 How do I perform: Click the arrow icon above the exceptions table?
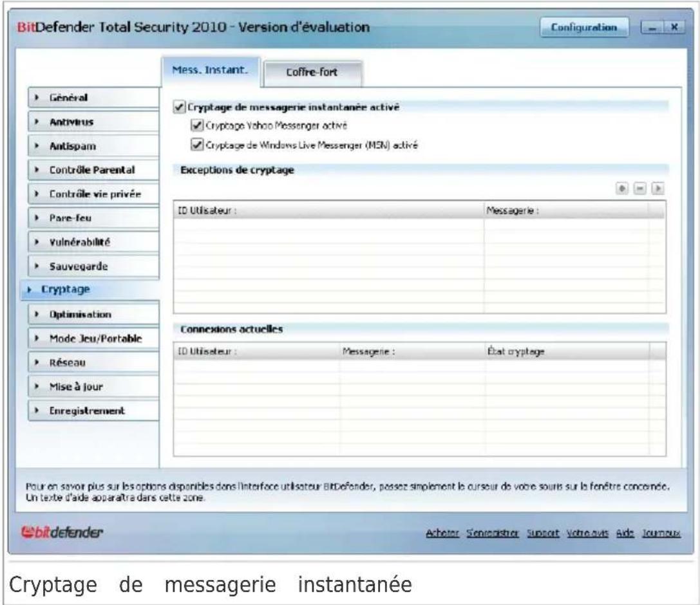(657, 189)
